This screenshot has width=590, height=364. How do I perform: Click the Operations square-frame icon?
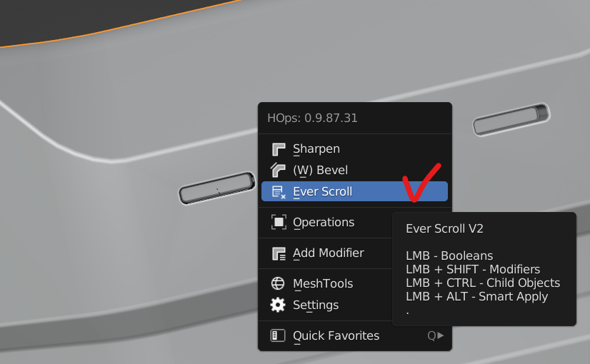pos(279,222)
